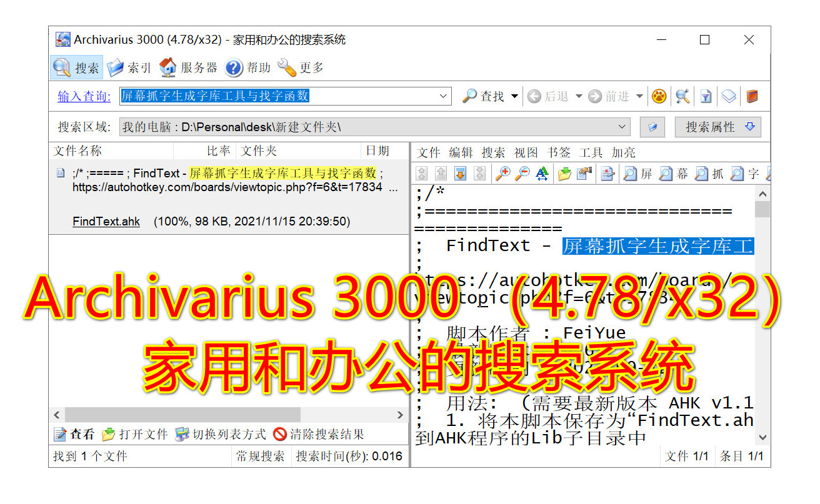Screen dimensions: 820x504
Task: Open the 搜索 (Search) mode in the main toolbar
Action: point(77,67)
